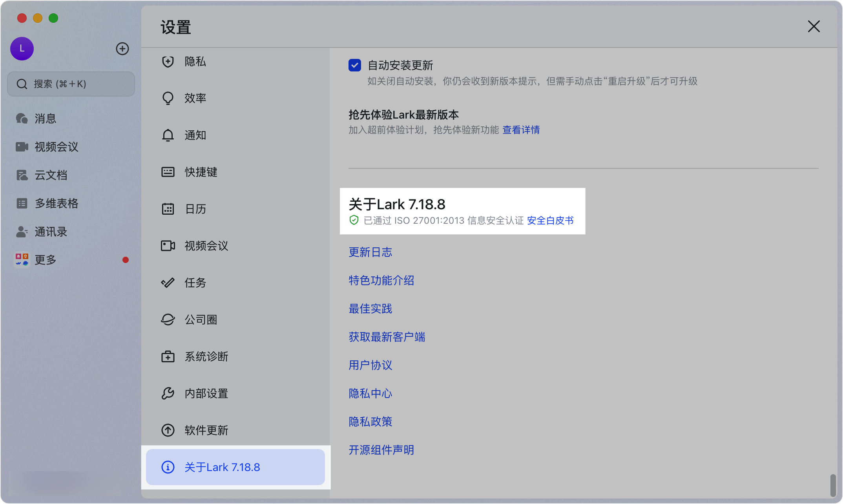Click the calendar icon in settings
This screenshot has width=843, height=504.
(168, 209)
